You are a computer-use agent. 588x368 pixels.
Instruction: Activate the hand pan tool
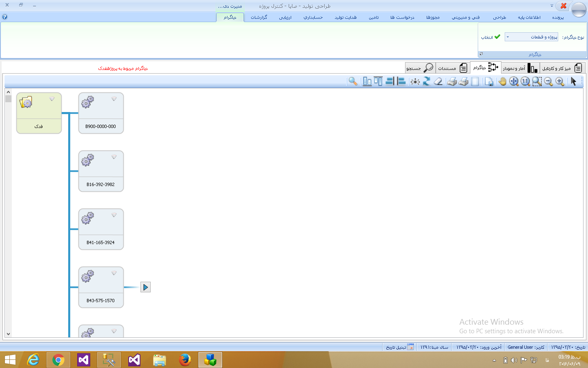pyautogui.click(x=502, y=81)
